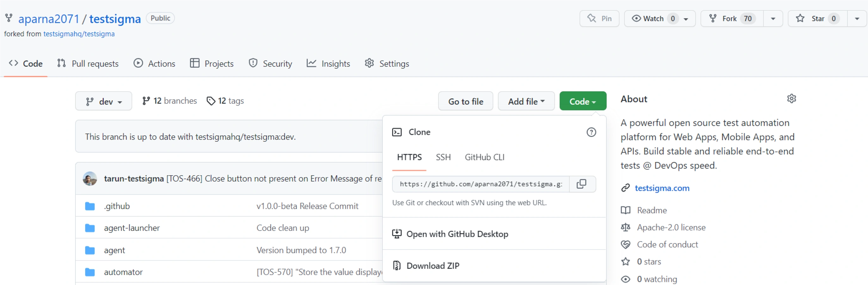Viewport: 868px width, 285px height.
Task: Click the HTTPS clone URL text field
Action: click(x=480, y=184)
